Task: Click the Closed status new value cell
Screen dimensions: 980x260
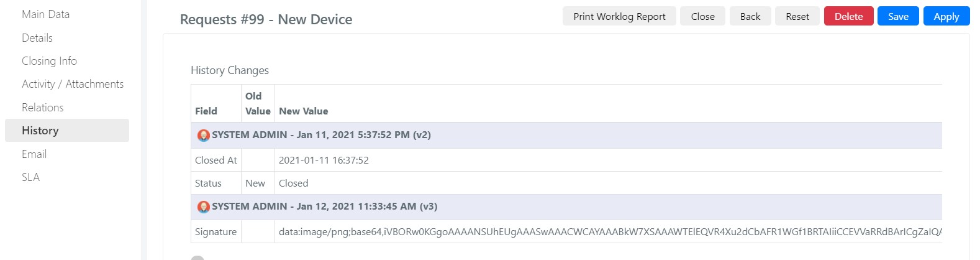Action: pos(609,183)
